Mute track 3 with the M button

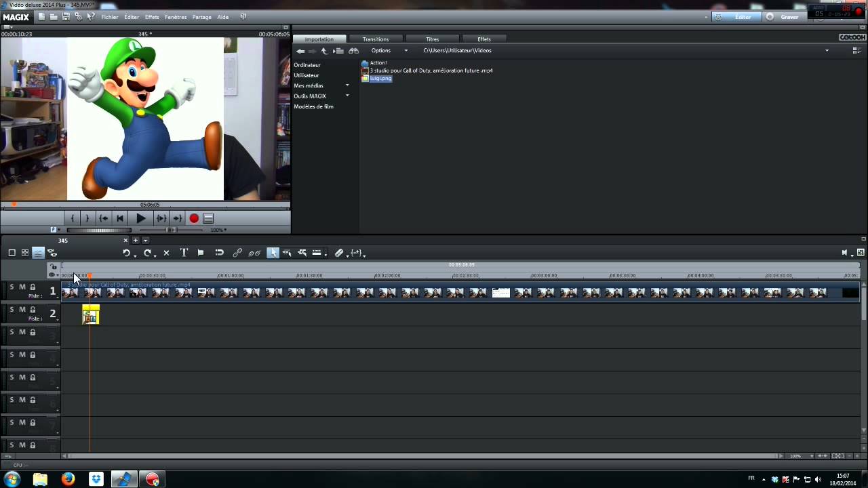click(x=22, y=332)
